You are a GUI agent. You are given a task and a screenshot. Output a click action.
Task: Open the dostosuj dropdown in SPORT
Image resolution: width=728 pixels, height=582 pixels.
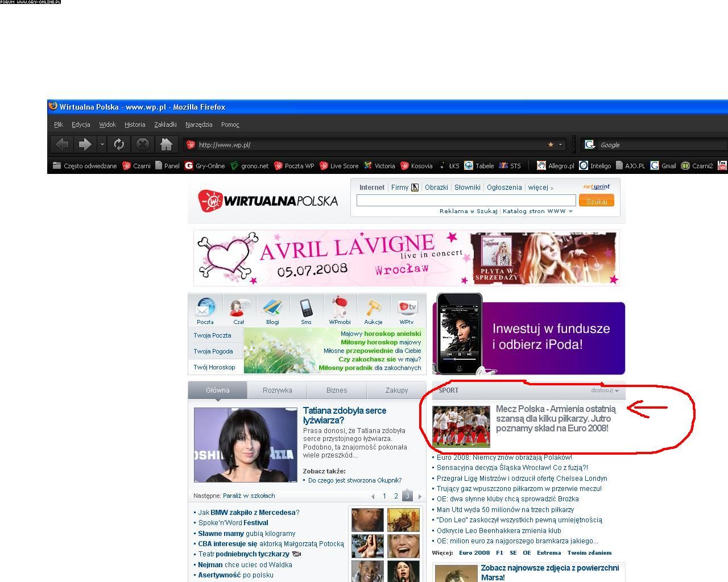coord(605,390)
